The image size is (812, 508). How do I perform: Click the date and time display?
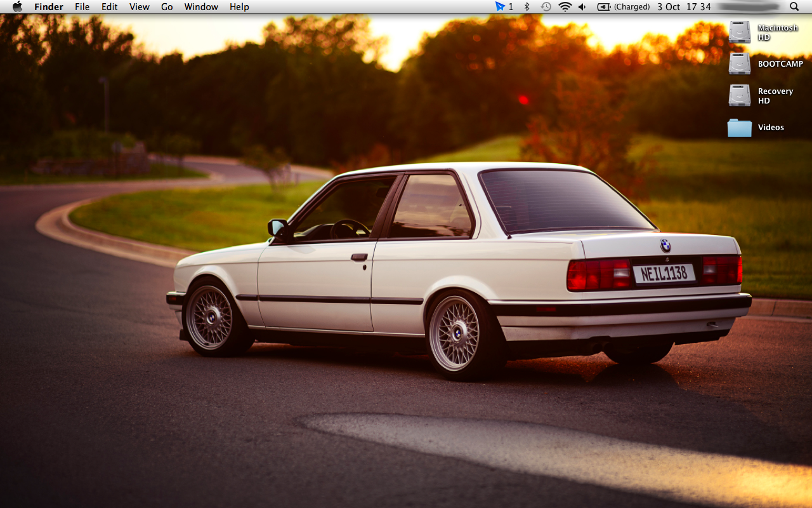[684, 7]
